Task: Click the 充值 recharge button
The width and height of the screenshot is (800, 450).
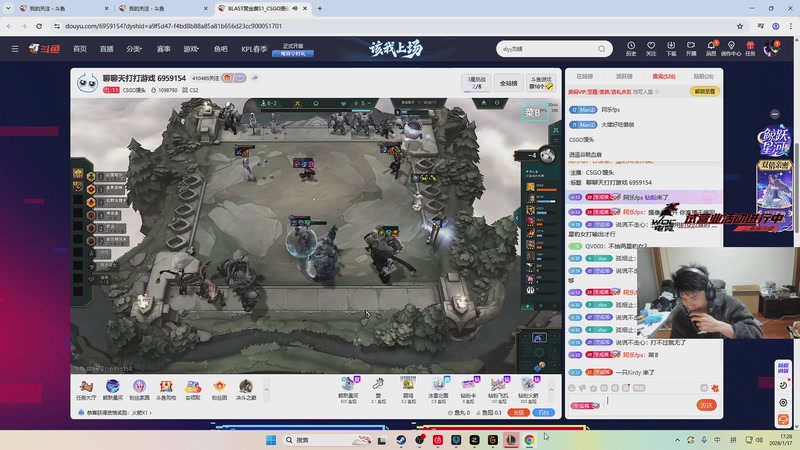Action: [518, 413]
